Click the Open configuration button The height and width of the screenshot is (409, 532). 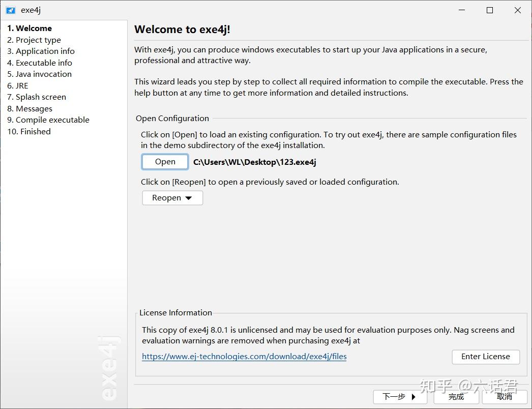click(165, 162)
